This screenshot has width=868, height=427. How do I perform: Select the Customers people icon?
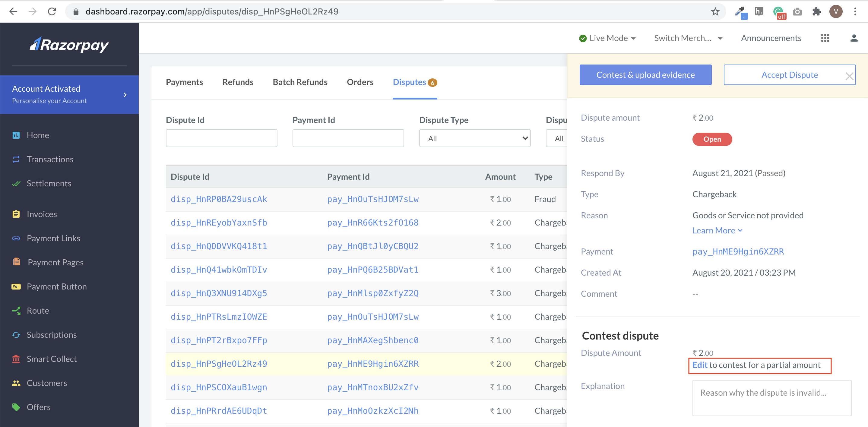[x=16, y=383]
